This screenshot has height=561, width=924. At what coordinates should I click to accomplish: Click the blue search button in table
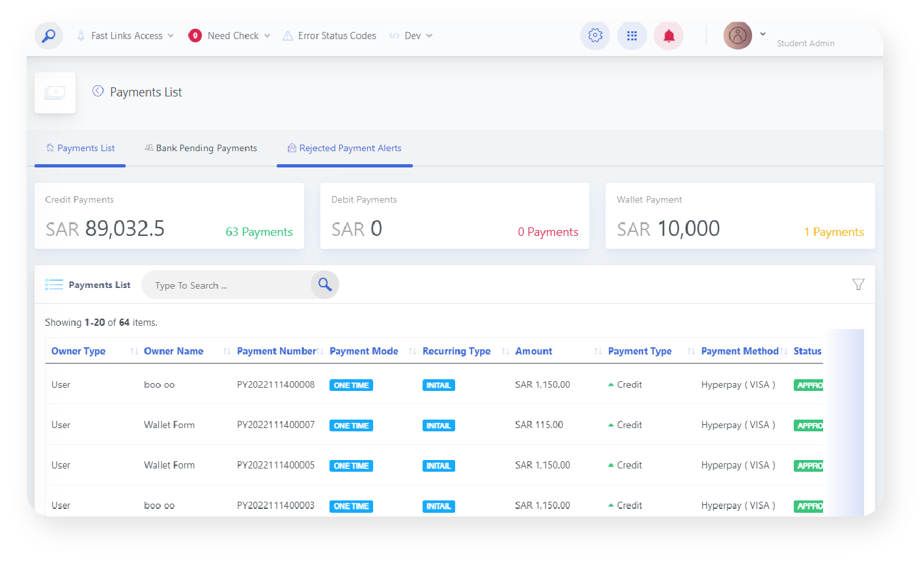[324, 285]
